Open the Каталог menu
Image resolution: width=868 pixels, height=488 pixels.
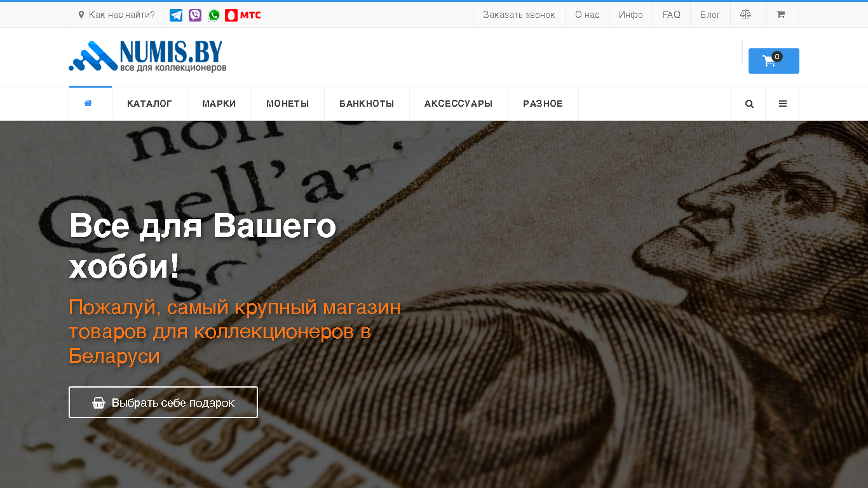(x=149, y=104)
